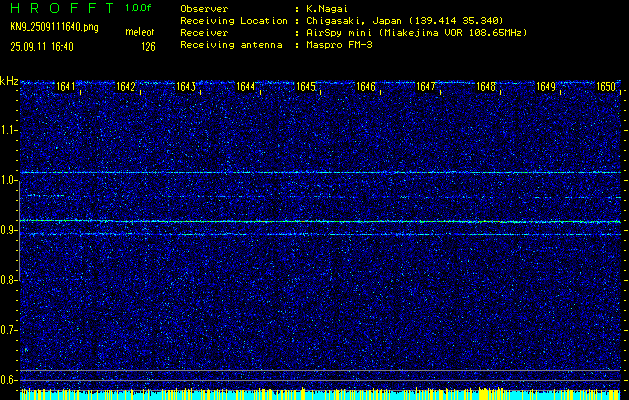Viewport: 629px width, 400px height.
Task: Click the cyan and yellow signal level strip
Action: pyautogui.click(x=320, y=394)
